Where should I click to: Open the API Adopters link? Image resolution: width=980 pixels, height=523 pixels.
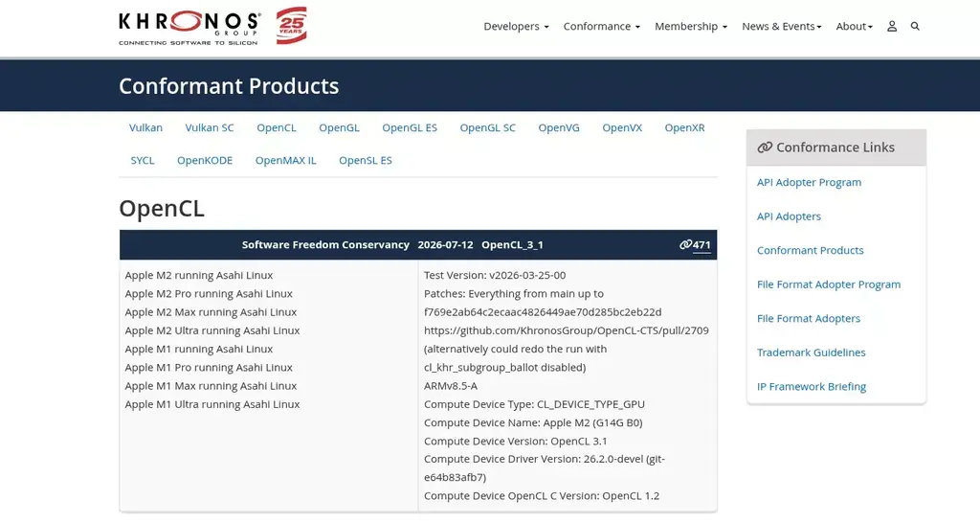tap(789, 216)
